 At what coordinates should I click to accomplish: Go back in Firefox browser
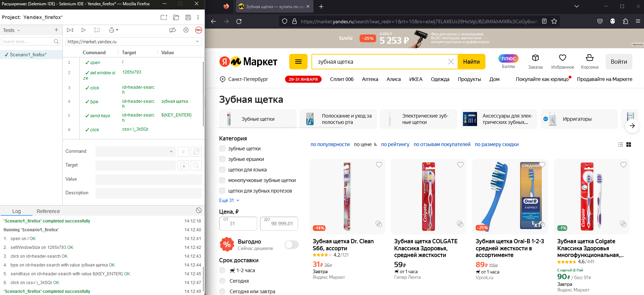[213, 21]
